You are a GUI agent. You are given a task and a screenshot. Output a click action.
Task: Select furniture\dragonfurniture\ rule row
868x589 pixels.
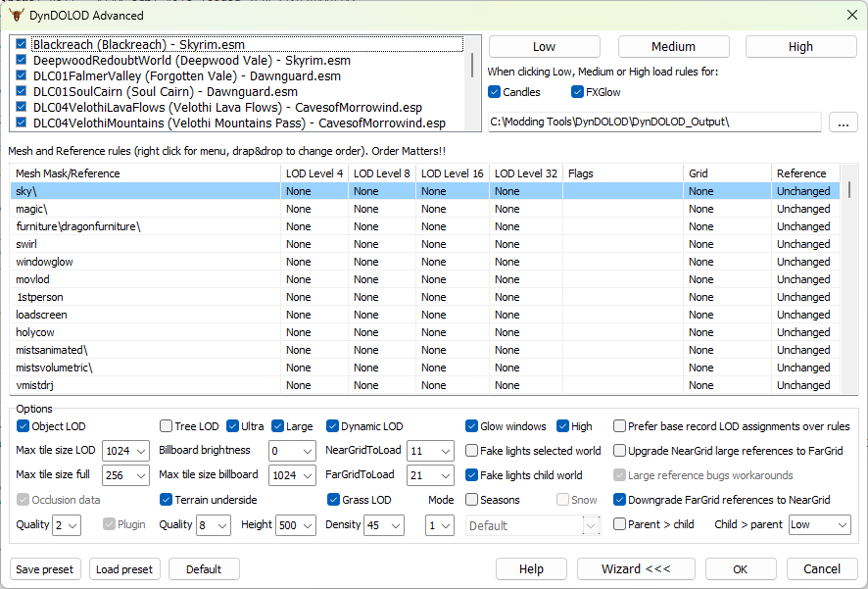click(425, 226)
